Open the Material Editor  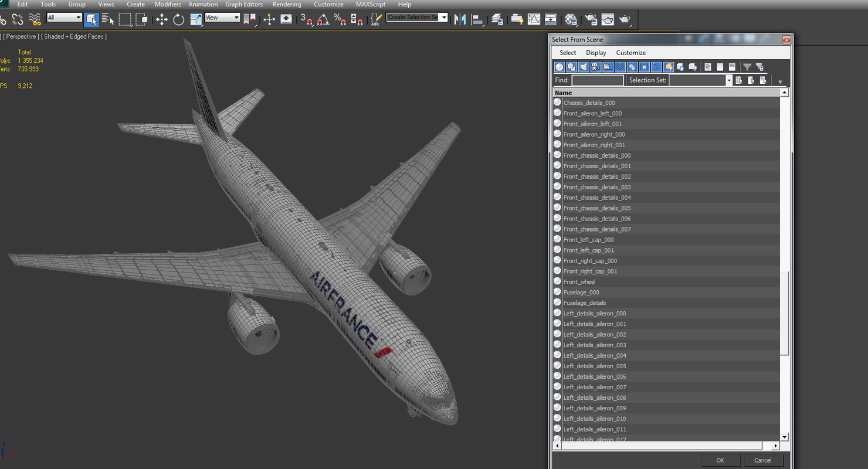(571, 19)
